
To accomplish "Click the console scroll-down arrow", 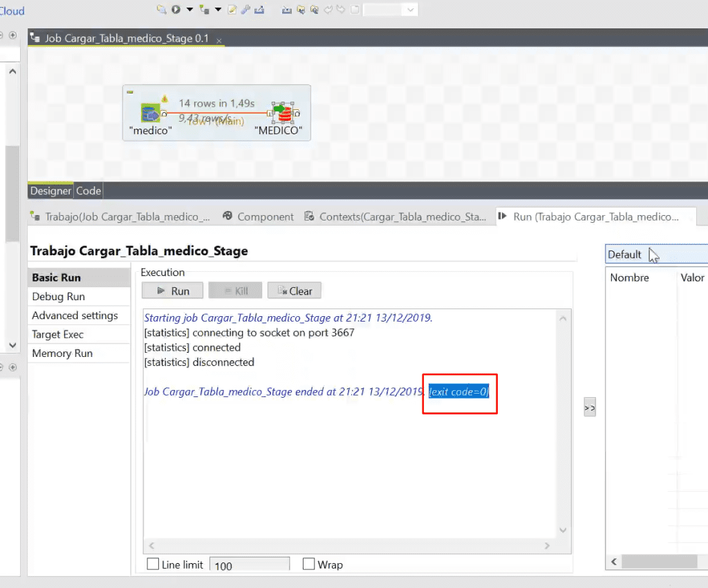I will click(563, 530).
